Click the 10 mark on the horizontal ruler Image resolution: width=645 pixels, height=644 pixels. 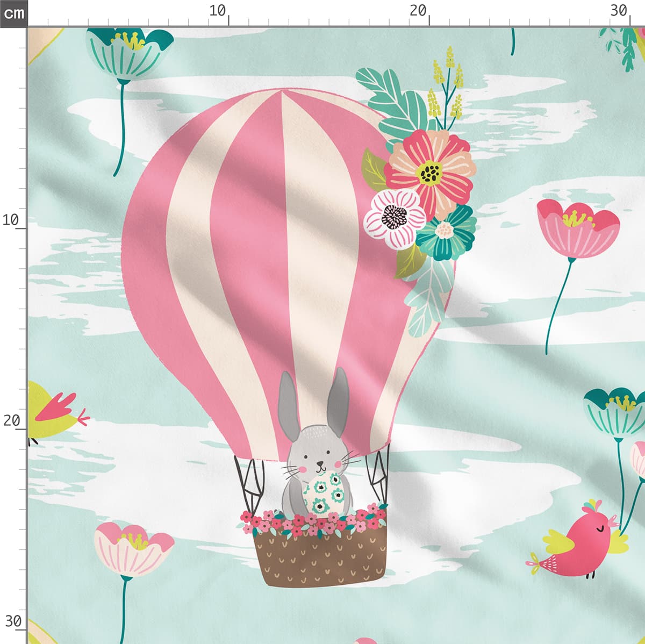(x=218, y=11)
